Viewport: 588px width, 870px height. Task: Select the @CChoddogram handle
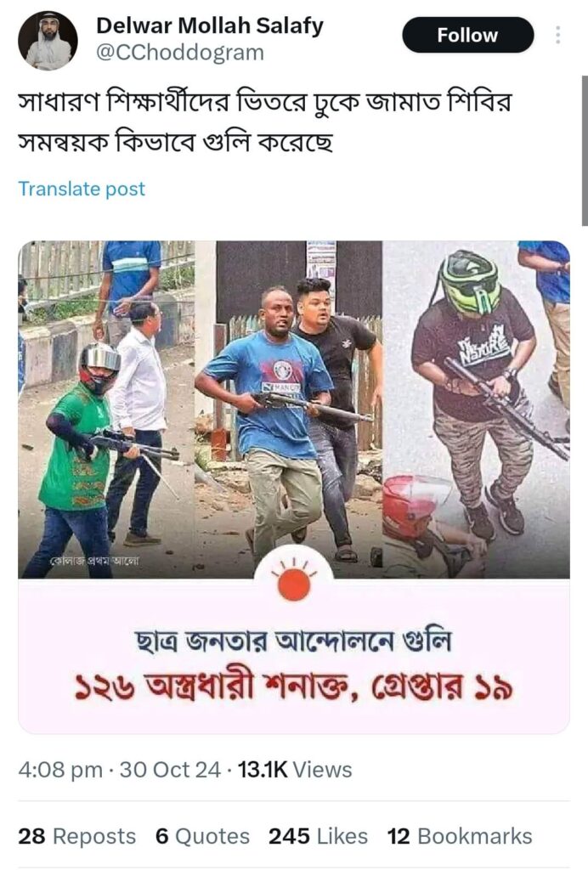coord(180,53)
